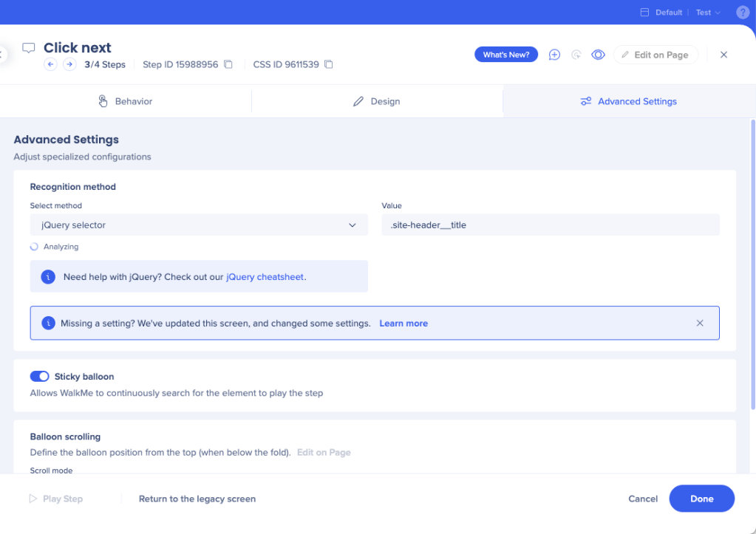Switch to the Behavior tab
The image size is (756, 534).
click(126, 101)
